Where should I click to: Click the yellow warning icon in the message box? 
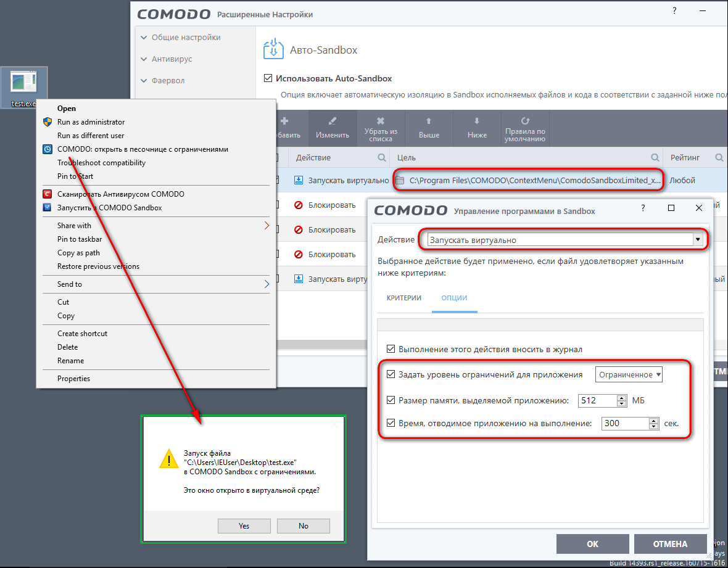pyautogui.click(x=169, y=458)
